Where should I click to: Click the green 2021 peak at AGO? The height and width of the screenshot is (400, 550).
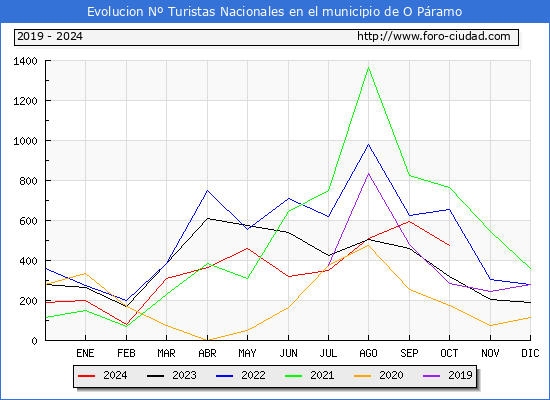tap(368, 67)
